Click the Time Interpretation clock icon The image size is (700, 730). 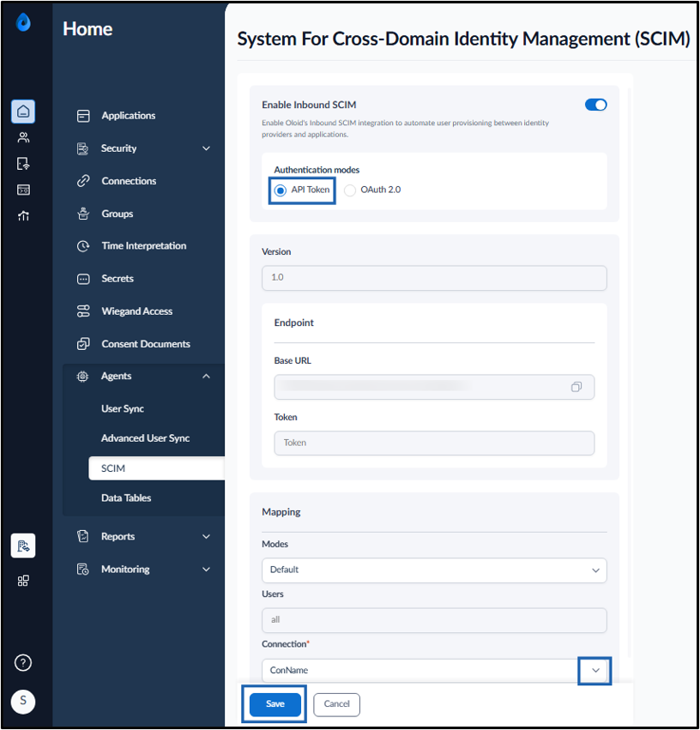[x=83, y=246]
